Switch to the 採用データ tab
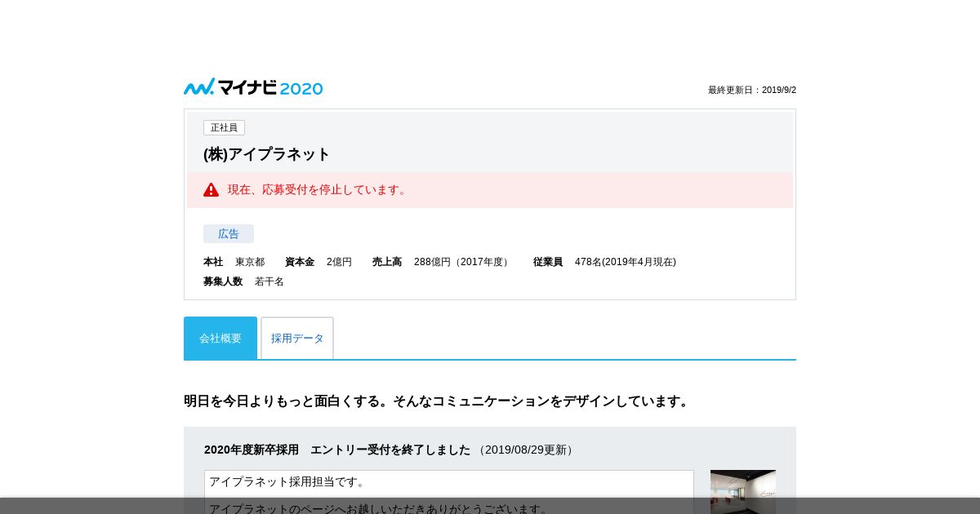This screenshot has width=980, height=514. coord(297,338)
